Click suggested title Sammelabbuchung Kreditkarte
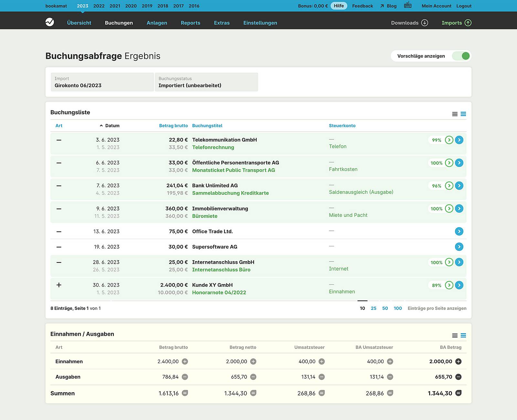Screen dimensions: 517x420 click(230, 193)
